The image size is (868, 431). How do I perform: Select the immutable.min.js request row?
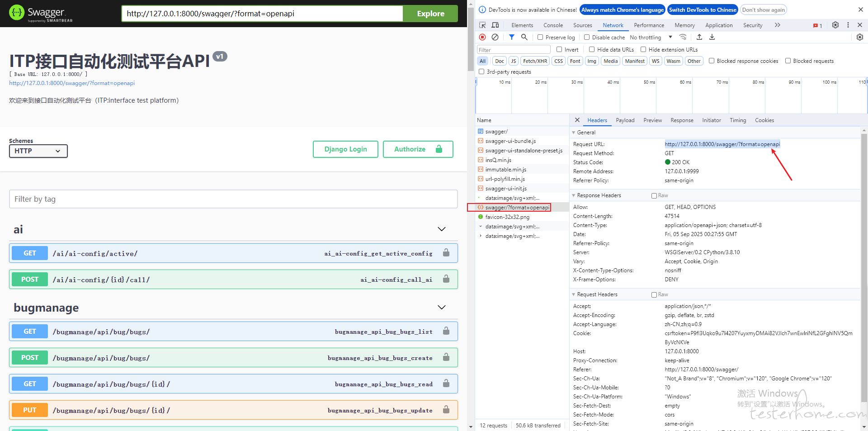click(x=522, y=170)
